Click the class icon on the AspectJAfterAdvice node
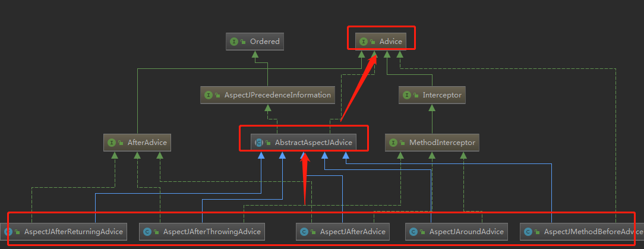 coord(304,232)
